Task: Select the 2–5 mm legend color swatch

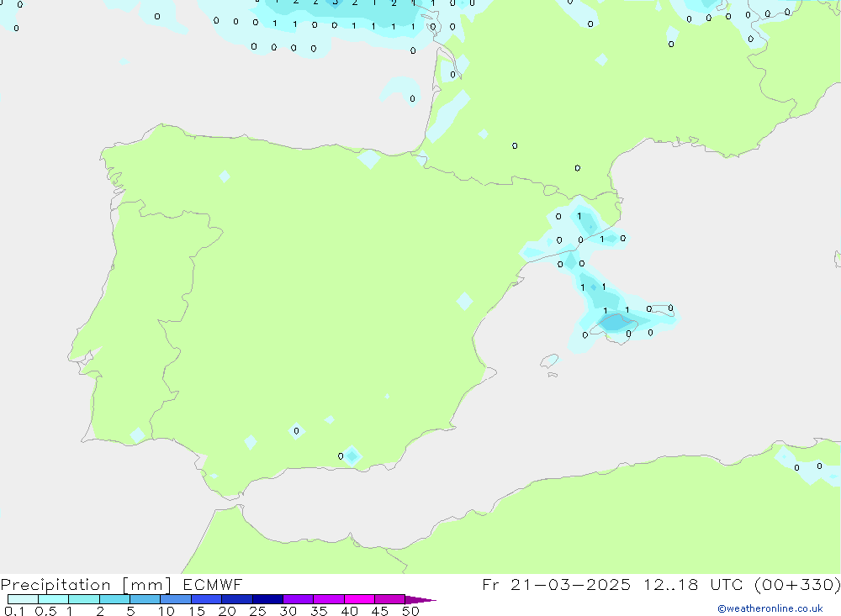Action: 114,599
